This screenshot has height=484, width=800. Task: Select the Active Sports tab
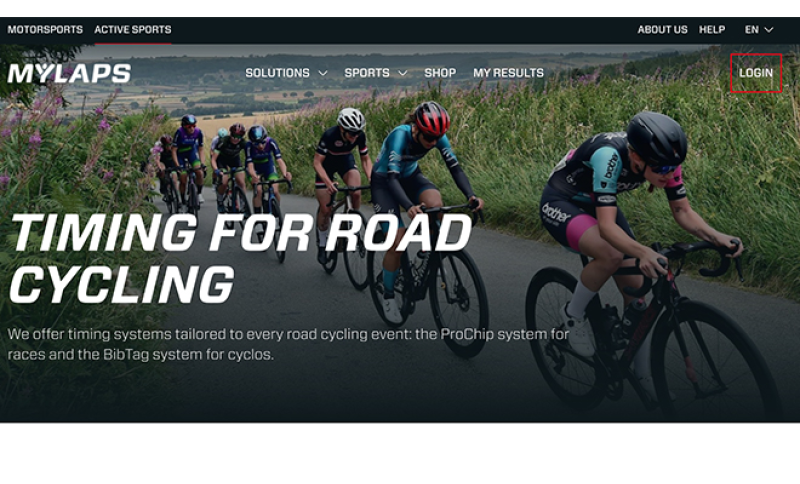[x=133, y=30]
